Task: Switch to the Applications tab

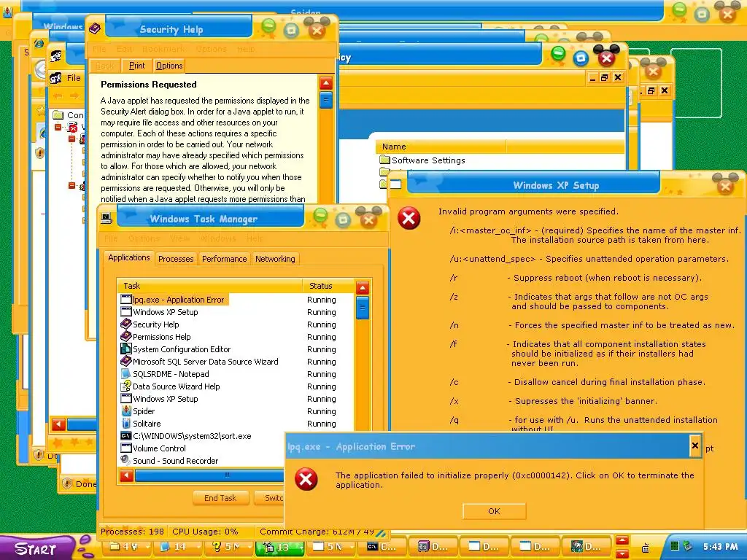Action: pos(128,257)
